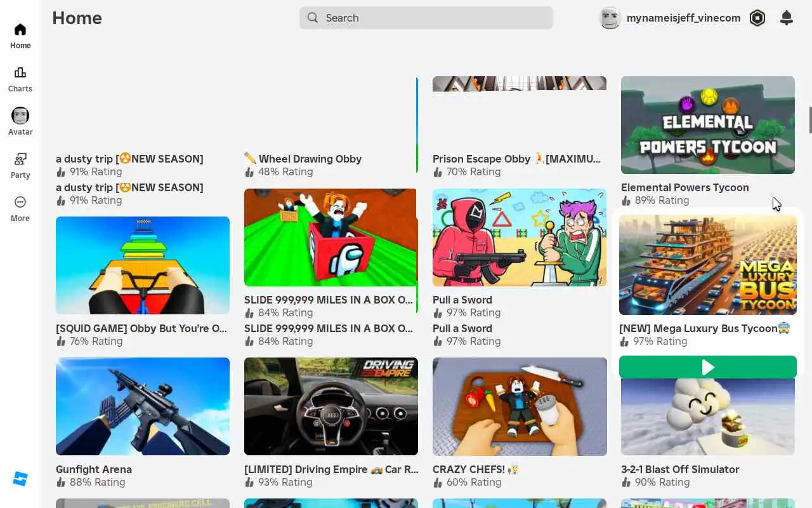
Task: Click the blue Roblox Studio icon
Action: coord(20,479)
